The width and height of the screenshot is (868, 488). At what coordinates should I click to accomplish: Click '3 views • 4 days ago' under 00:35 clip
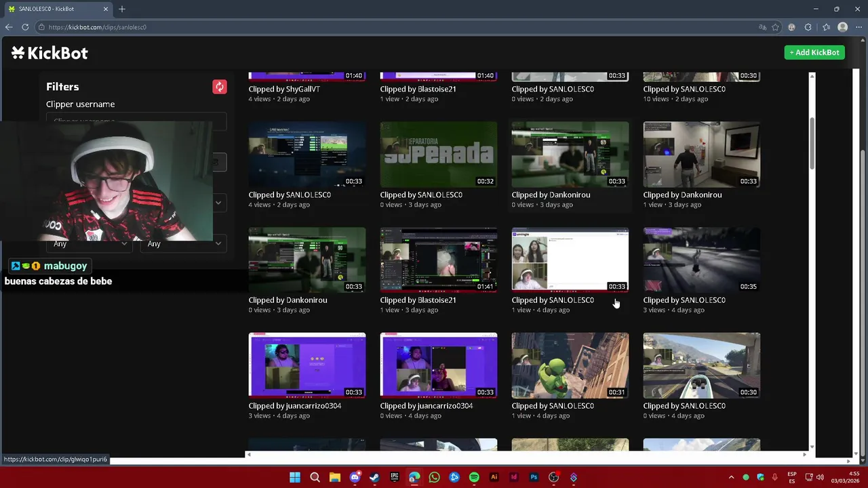[x=674, y=310]
